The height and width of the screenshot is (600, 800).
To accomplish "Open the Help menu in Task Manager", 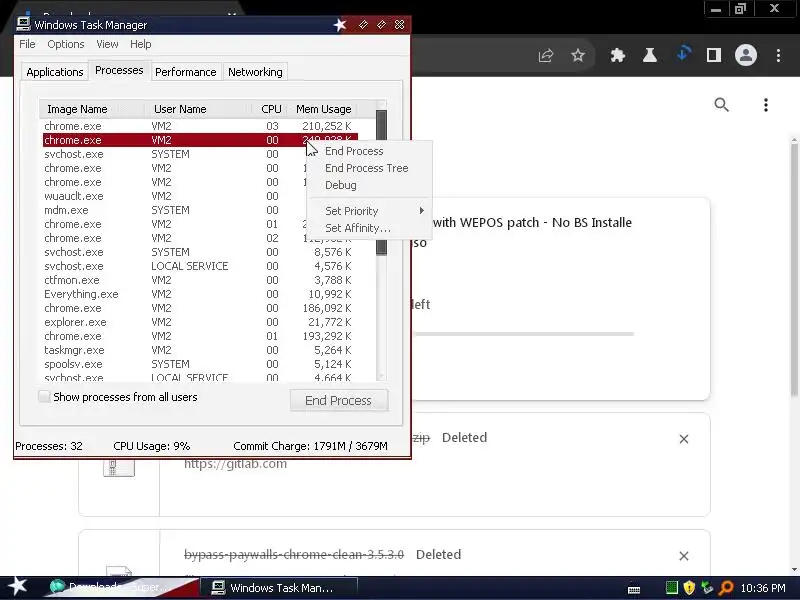I will click(140, 44).
